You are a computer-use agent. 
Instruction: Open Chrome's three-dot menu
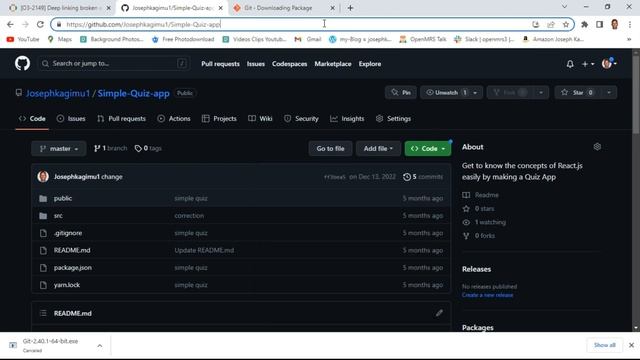pos(629,24)
